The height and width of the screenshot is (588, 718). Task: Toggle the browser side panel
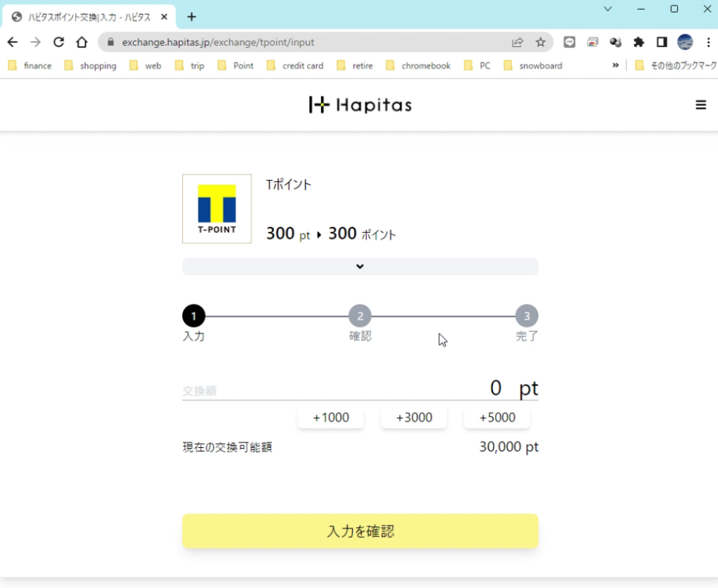pyautogui.click(x=662, y=42)
